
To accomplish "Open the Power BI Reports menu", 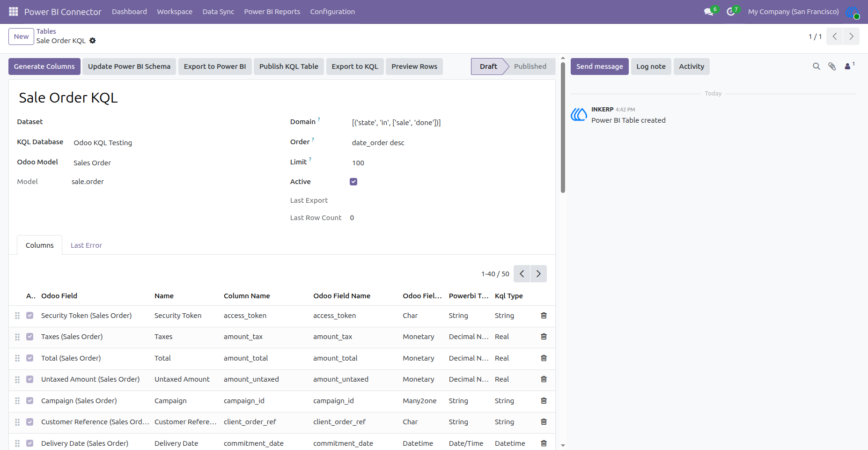I will pyautogui.click(x=272, y=12).
